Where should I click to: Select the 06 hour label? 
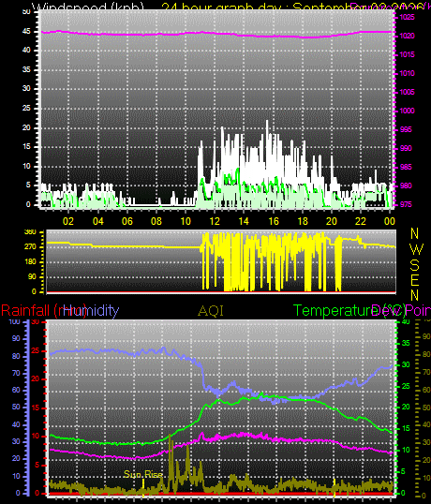[127, 221]
